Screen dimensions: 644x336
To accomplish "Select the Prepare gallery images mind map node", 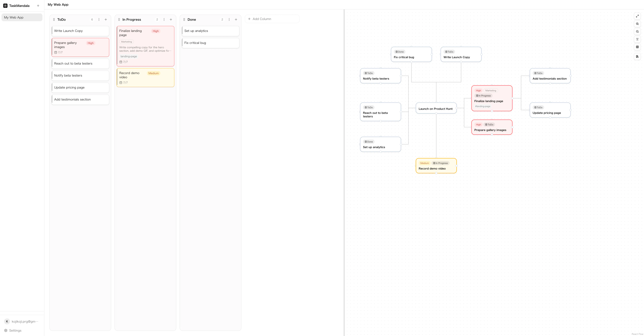I will pyautogui.click(x=492, y=127).
